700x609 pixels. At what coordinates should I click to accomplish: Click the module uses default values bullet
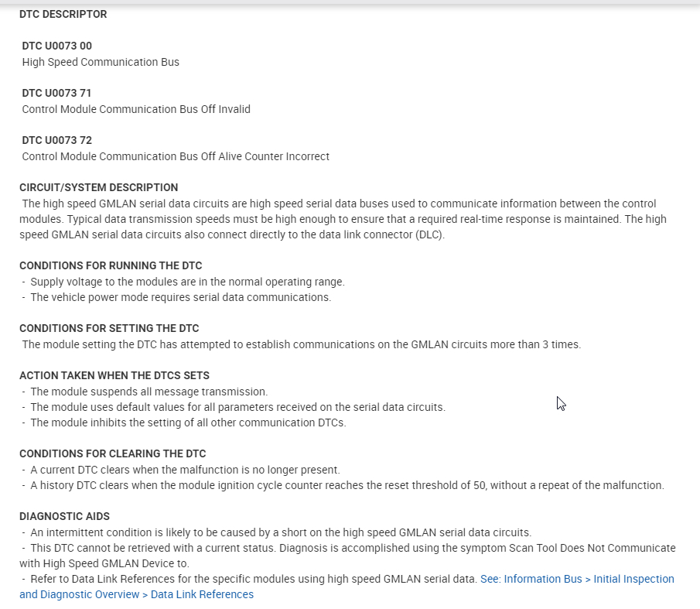click(237, 407)
